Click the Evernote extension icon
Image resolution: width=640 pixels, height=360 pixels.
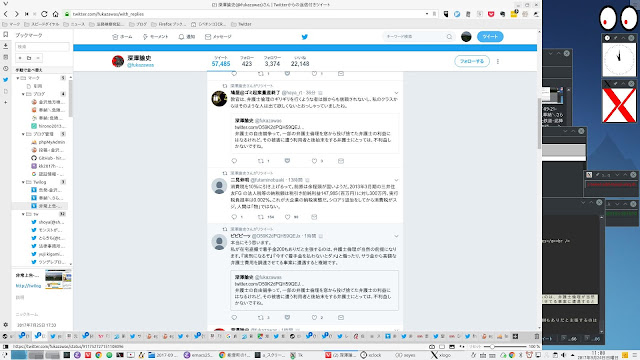(502, 14)
